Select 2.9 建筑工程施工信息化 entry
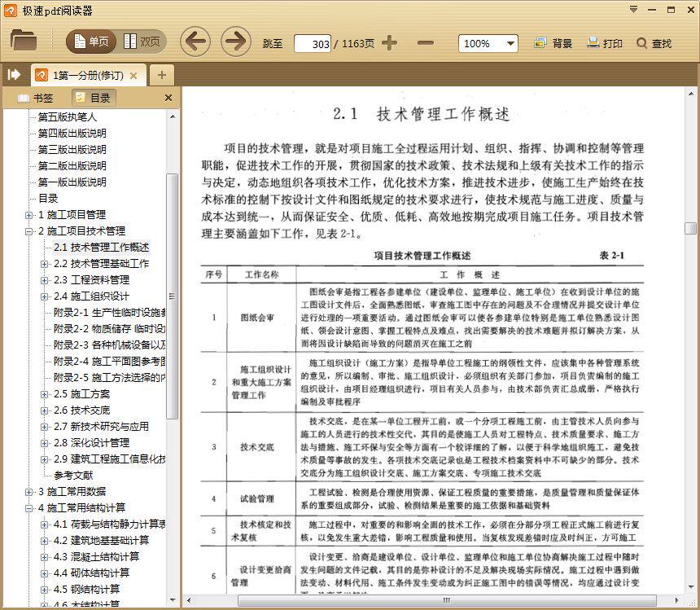The height and width of the screenshot is (610, 700). point(109,459)
